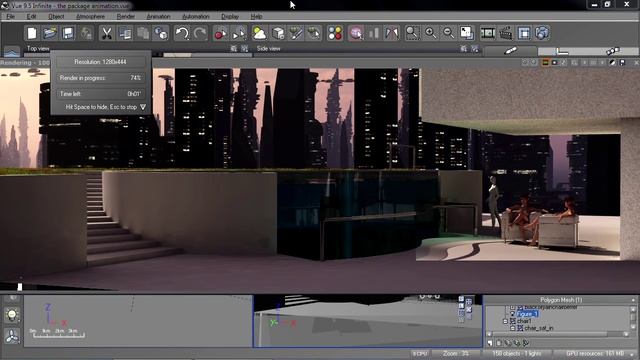
Task: Click the Duplicate objects icon
Action: 161,33
